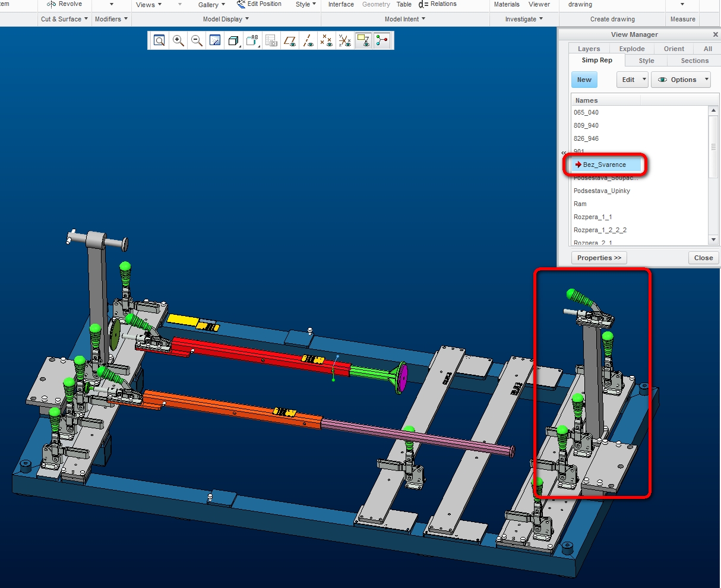Toggle annotation display
The width and height of the screenshot is (721, 588).
tap(363, 40)
